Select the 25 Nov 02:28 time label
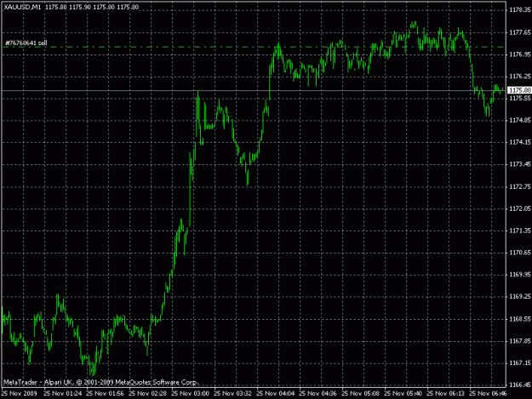 pos(148,394)
